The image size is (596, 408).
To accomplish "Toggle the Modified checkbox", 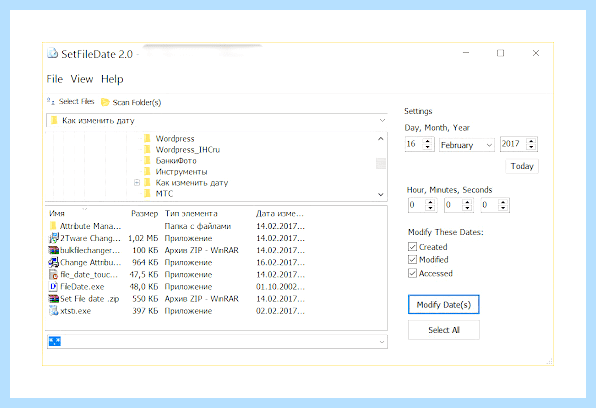I will pyautogui.click(x=412, y=260).
